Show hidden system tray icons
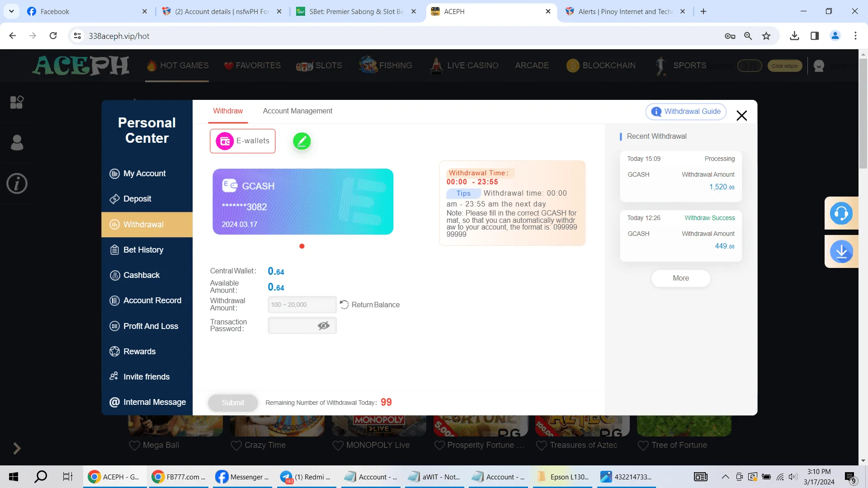This screenshot has height=488, width=868. pos(725,477)
